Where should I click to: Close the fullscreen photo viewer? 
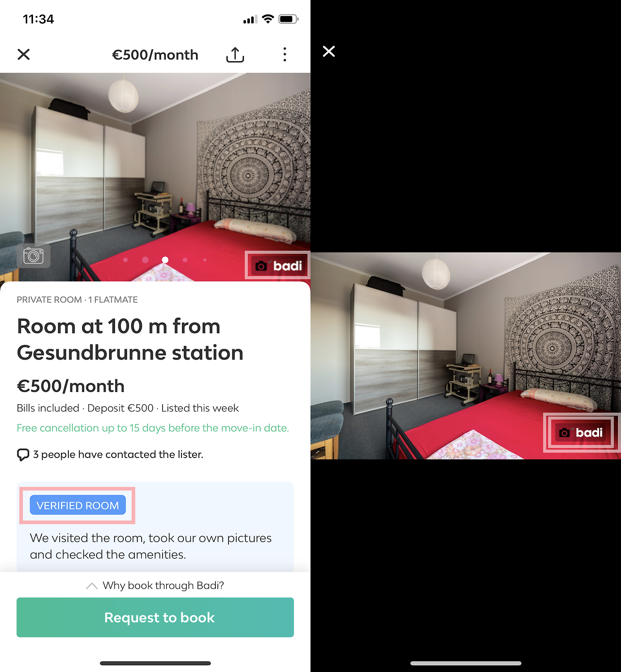(x=329, y=51)
